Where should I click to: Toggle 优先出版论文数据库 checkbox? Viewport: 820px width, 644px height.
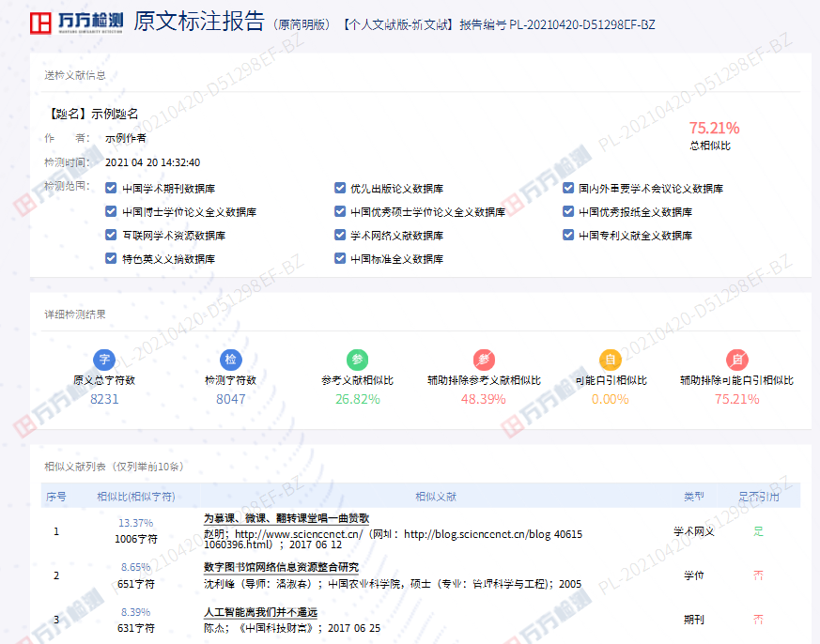click(x=340, y=188)
